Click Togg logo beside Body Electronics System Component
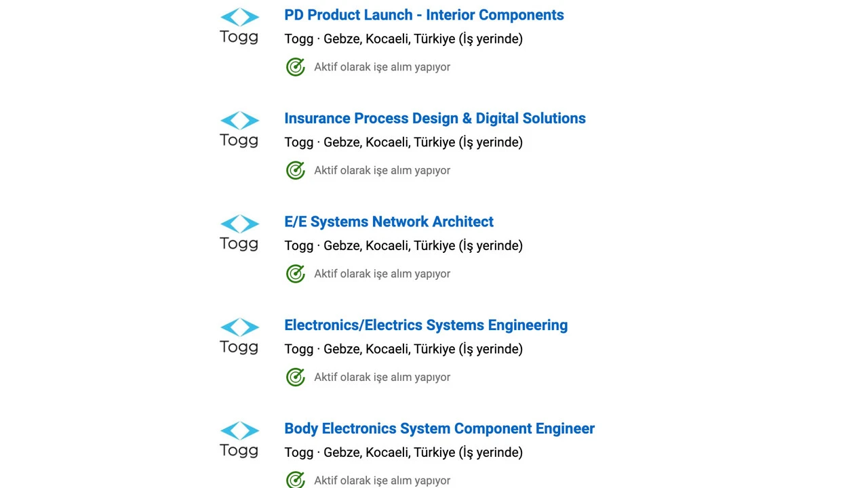Image resolution: width=868 pixels, height=488 pixels. [239, 440]
